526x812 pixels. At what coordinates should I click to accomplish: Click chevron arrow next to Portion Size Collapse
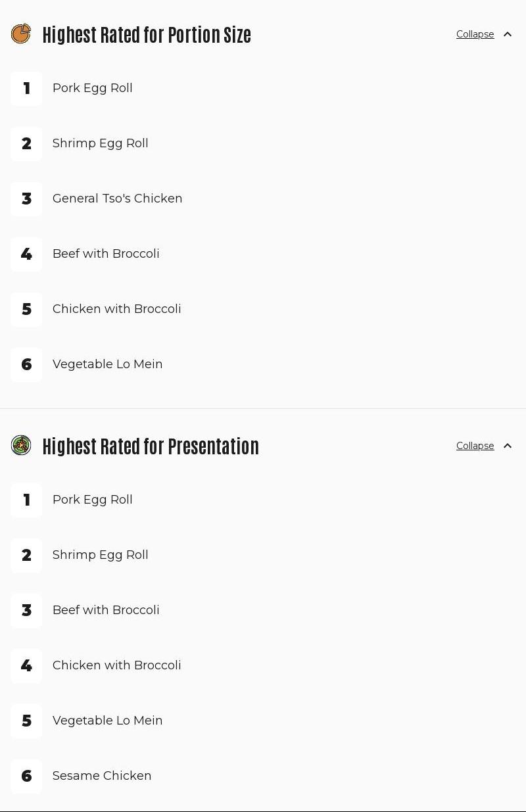point(508,34)
